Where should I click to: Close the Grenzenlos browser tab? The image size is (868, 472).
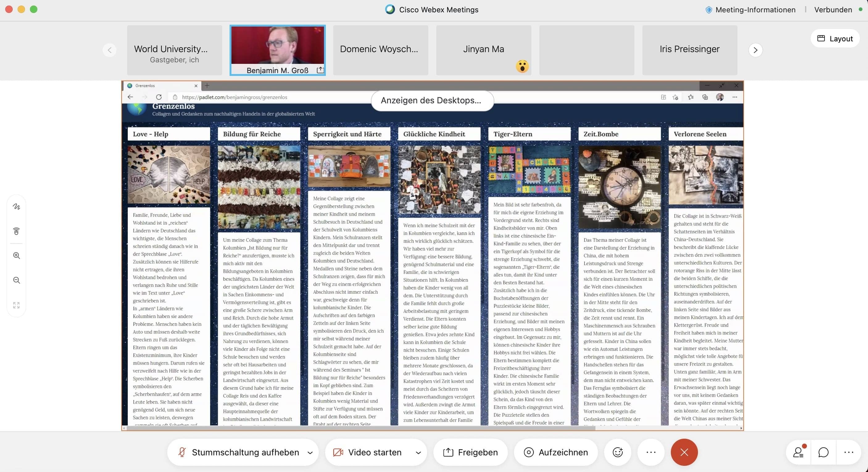(196, 85)
